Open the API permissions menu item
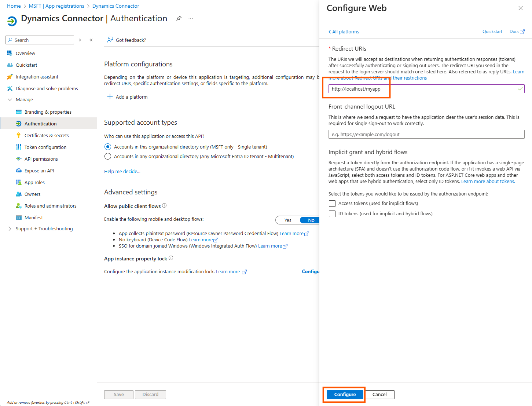Screen dimensions: 532x406 (41, 159)
